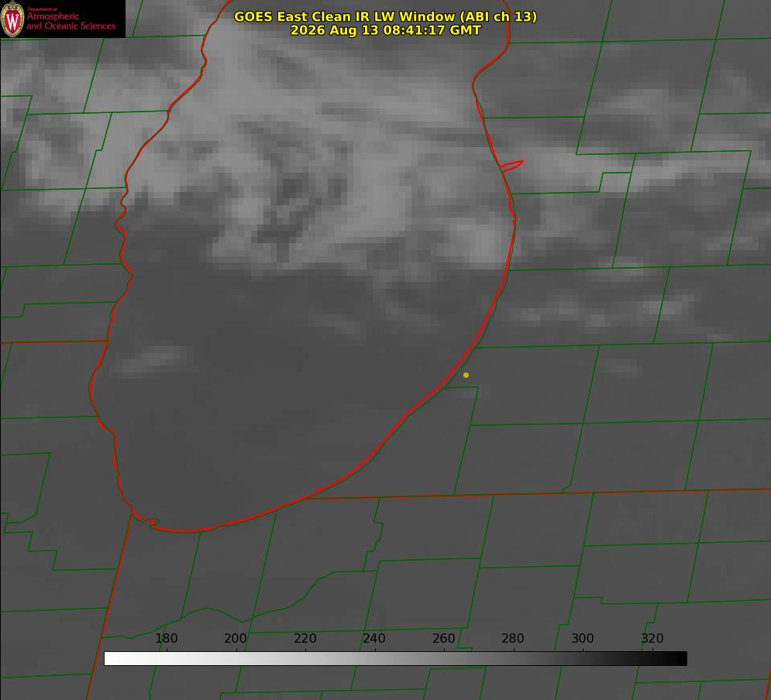Click the colorbar below the 300 label
The height and width of the screenshot is (700, 771).
tap(583, 659)
